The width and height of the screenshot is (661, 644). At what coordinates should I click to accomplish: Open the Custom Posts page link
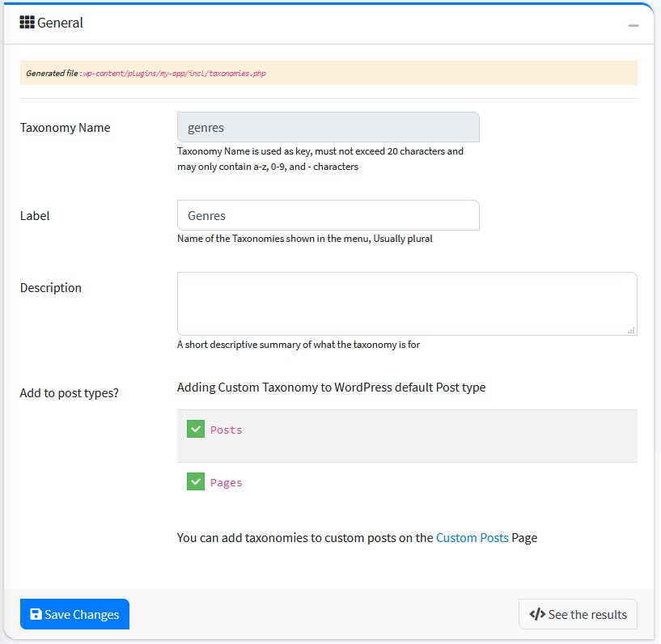coord(472,537)
